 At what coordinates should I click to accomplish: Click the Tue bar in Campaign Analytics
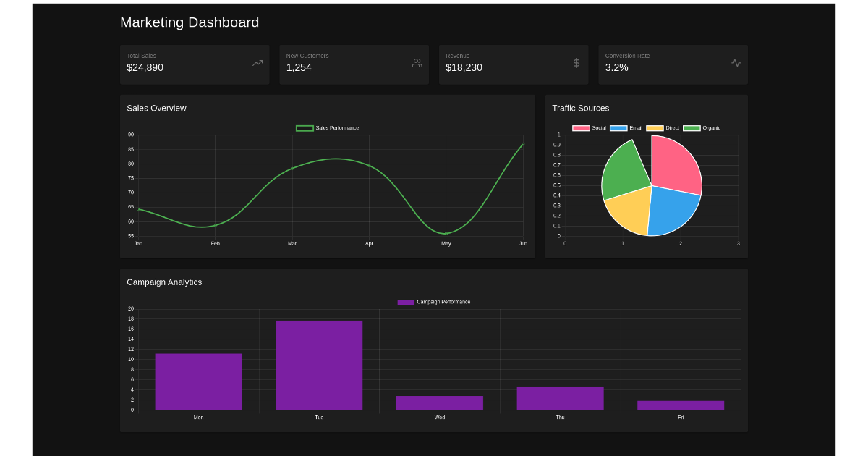point(319,366)
